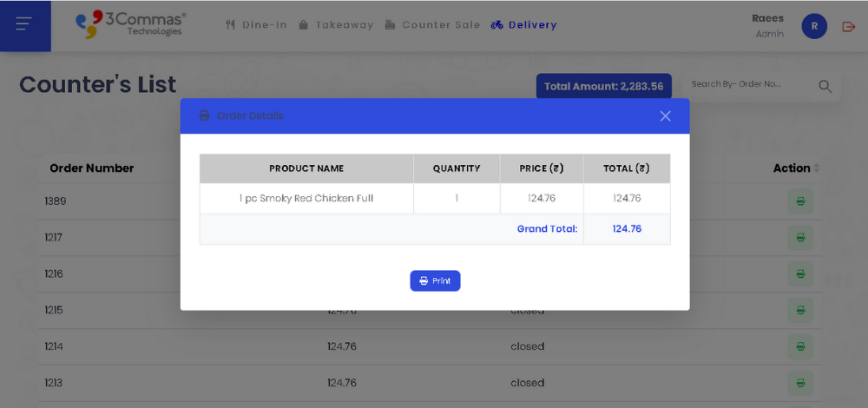Print receipt for order 1215
The image size is (868, 408).
tap(800, 310)
